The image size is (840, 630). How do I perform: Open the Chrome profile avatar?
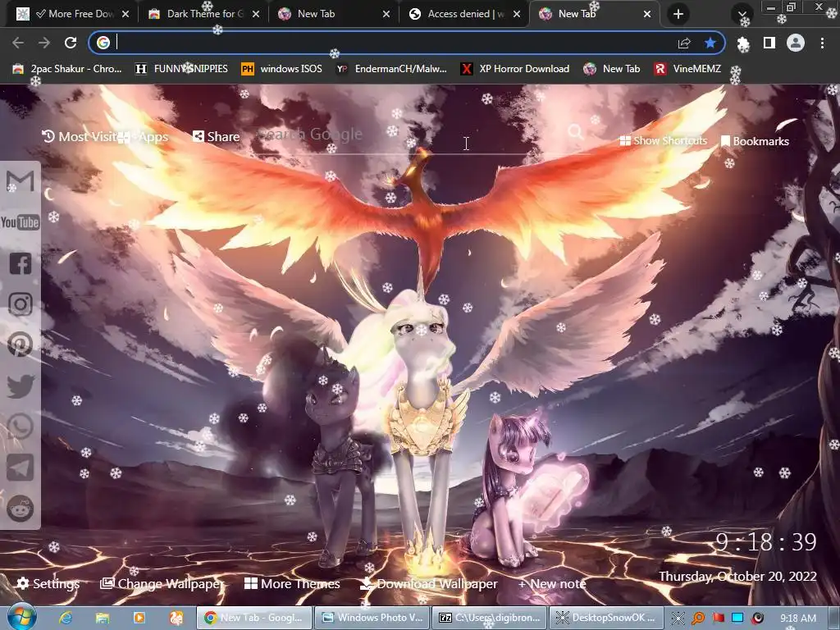tap(796, 43)
